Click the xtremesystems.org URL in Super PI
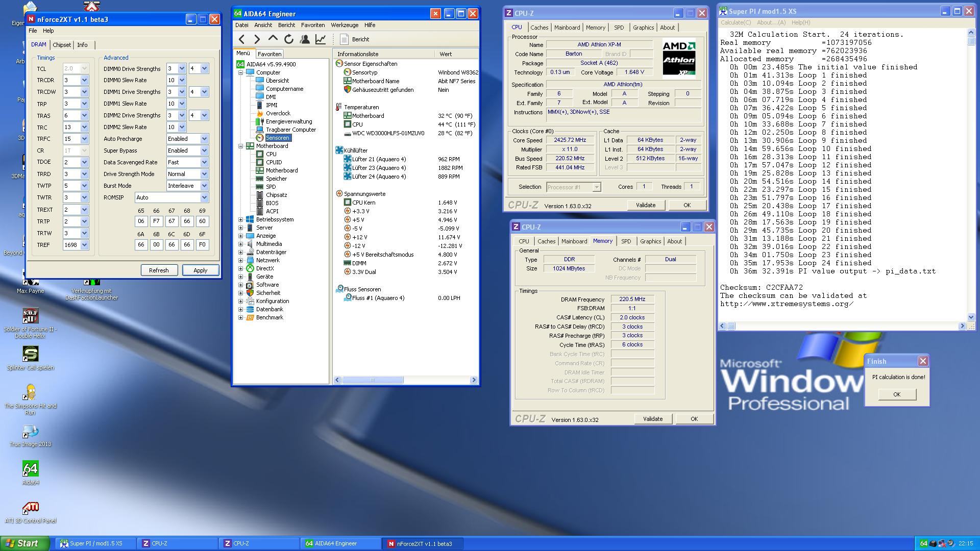This screenshot has width=980, height=551. point(787,304)
